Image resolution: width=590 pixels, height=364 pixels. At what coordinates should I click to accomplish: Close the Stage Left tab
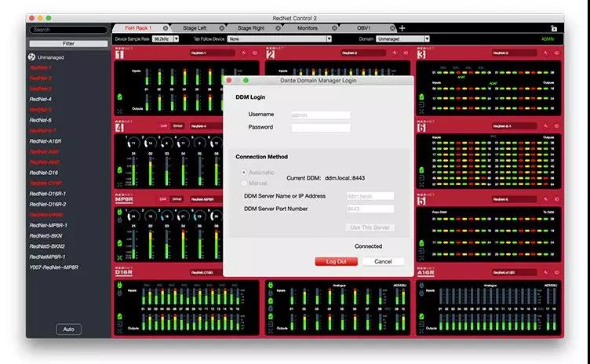pos(222,28)
